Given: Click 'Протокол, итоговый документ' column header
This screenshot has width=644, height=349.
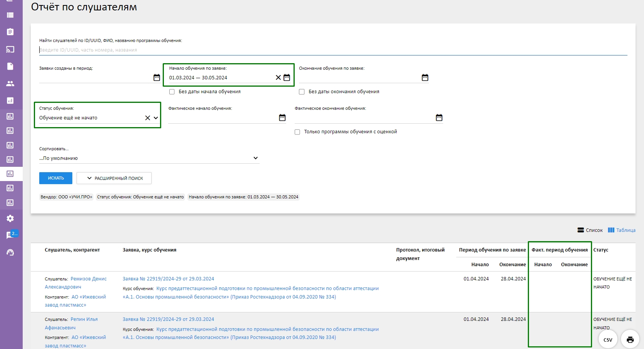Looking at the screenshot, I should 420,254.
